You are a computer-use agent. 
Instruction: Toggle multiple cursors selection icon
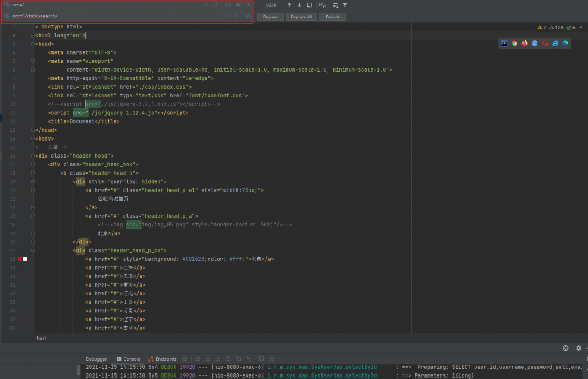pos(335,5)
